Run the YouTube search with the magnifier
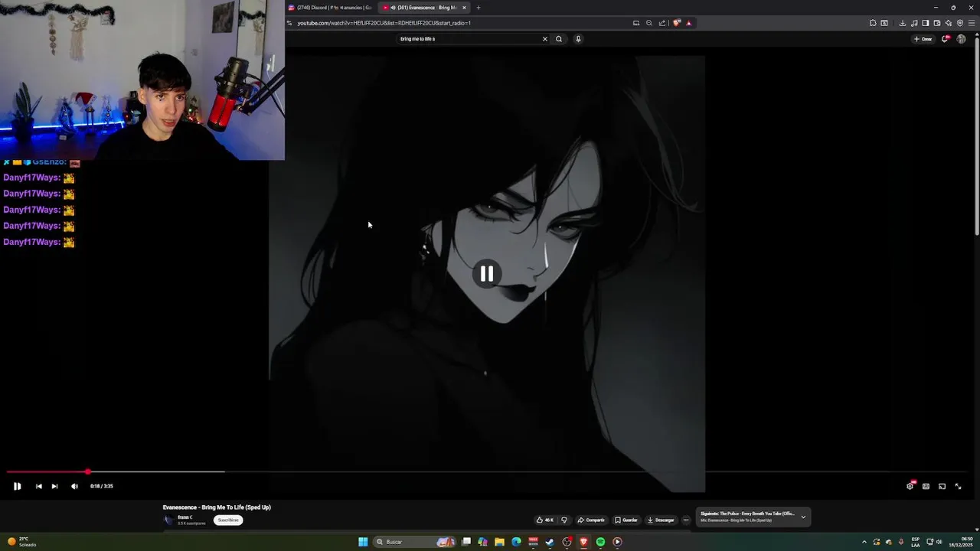Viewport: 980px width, 551px height. 559,39
